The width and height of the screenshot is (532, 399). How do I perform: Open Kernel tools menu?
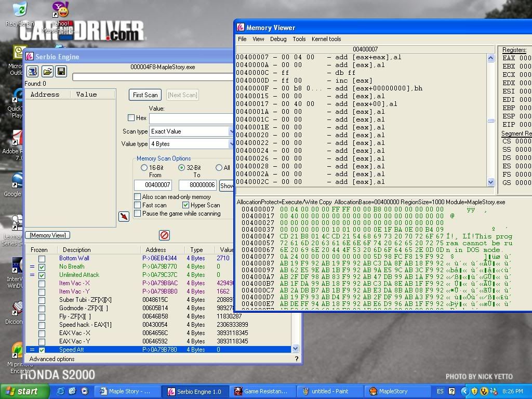326,39
